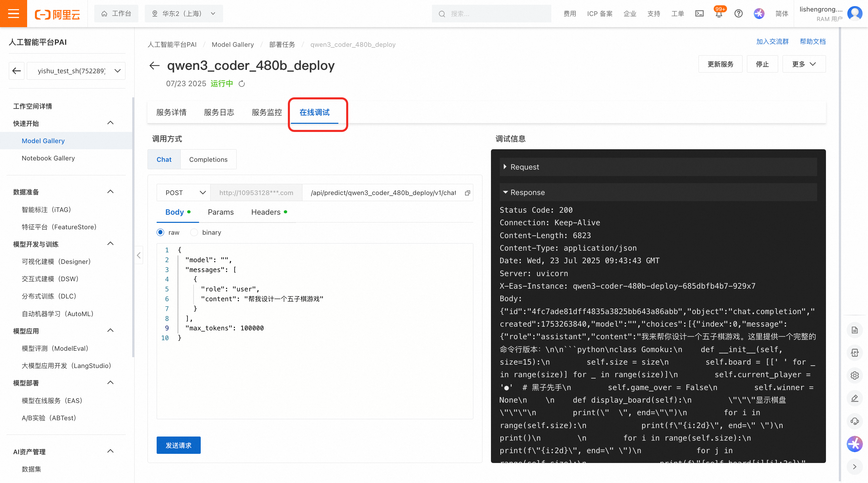Click the refresh icon beside 运行中
Screen dimensions: 868x483
coord(242,84)
